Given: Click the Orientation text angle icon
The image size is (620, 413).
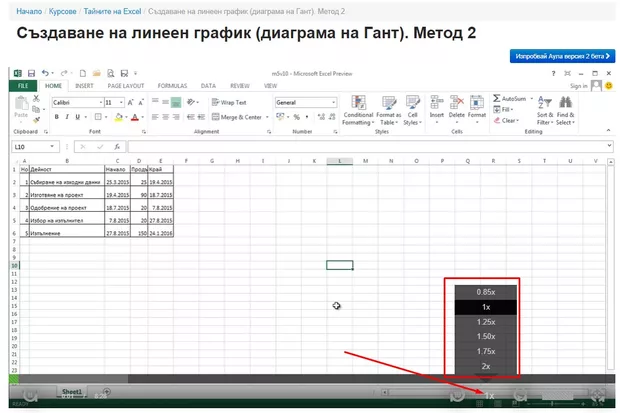Looking at the screenshot, I should coord(191,102).
